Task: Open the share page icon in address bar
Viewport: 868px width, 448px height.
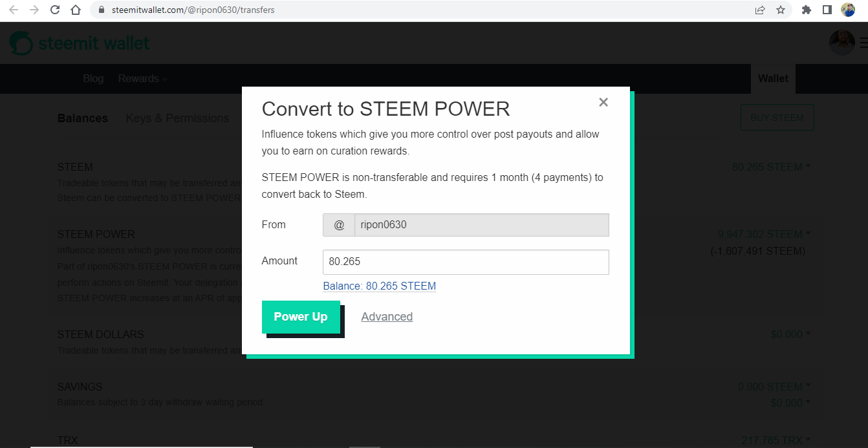Action: (760, 10)
